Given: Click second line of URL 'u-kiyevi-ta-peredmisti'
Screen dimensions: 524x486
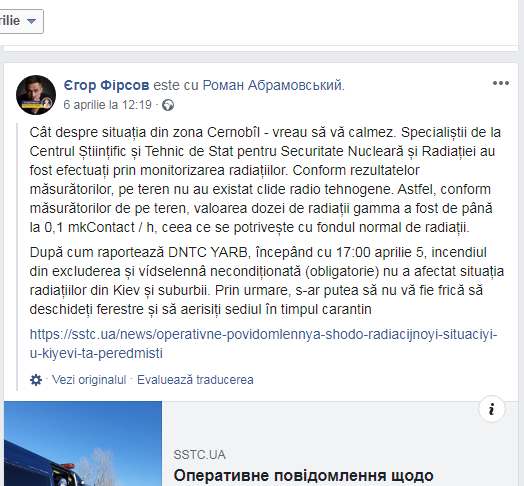Looking at the screenshot, I should 96,353.
